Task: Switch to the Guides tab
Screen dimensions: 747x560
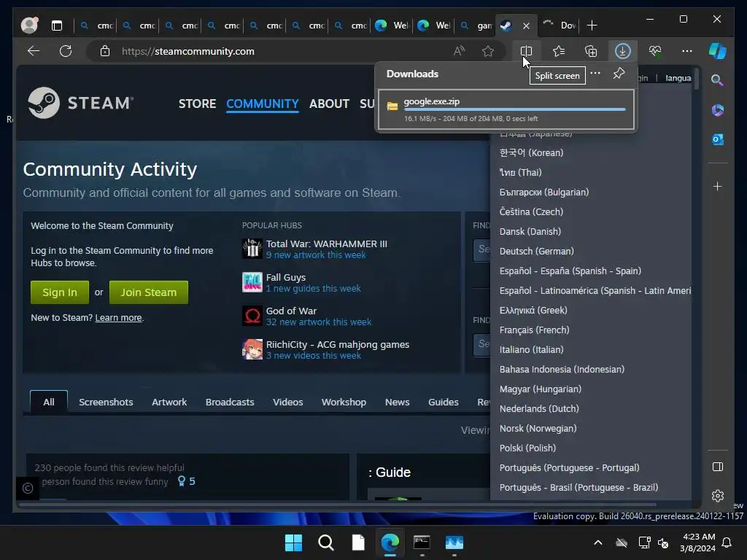Action: pyautogui.click(x=443, y=402)
